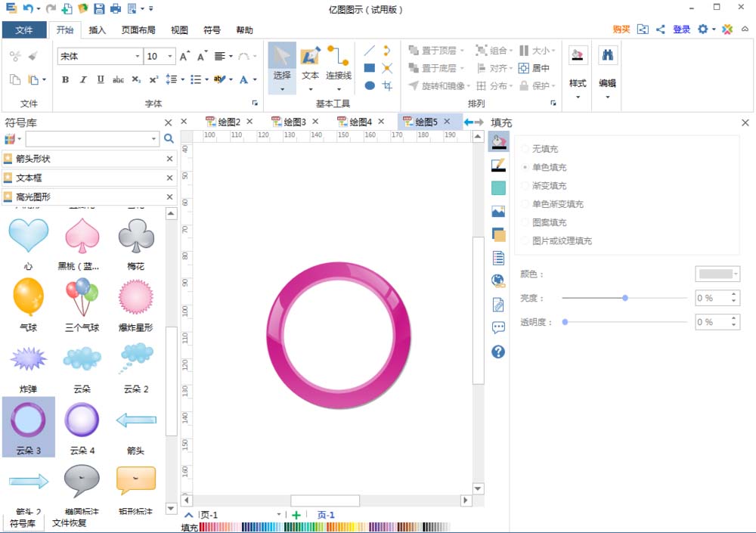Click the symbol library search magnifier
The width and height of the screenshot is (756, 533).
[169, 139]
